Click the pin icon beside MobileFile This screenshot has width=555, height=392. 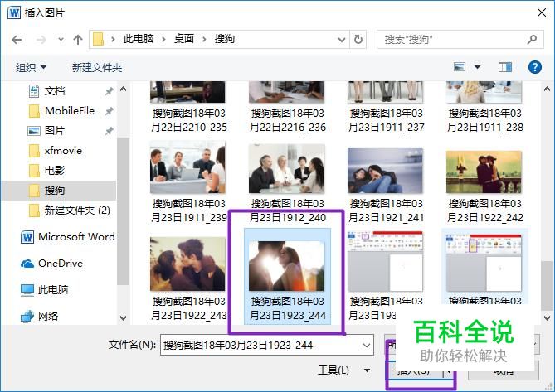[109, 111]
